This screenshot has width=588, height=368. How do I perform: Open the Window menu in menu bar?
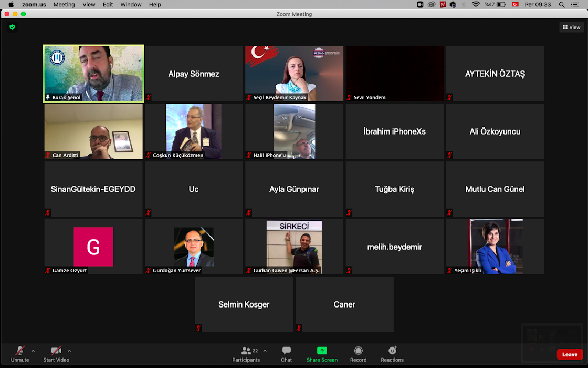coord(131,4)
